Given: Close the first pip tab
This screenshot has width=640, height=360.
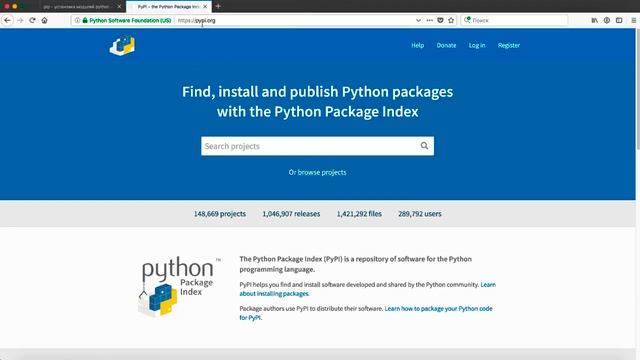Looking at the screenshot, I should point(119,7).
